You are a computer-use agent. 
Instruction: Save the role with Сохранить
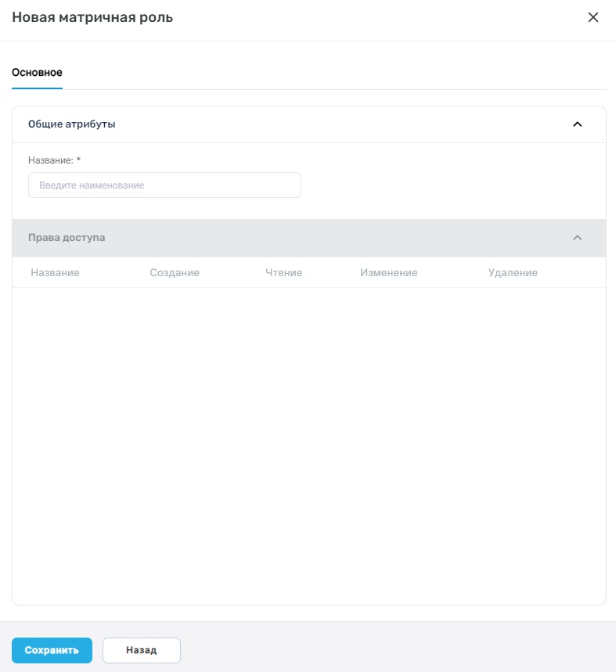[x=52, y=650]
